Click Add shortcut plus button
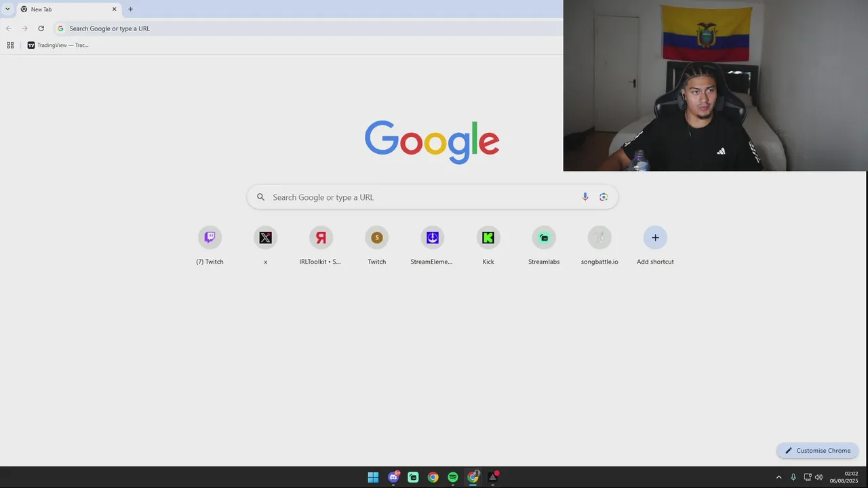Screen dimensions: 868x488 click(655, 237)
